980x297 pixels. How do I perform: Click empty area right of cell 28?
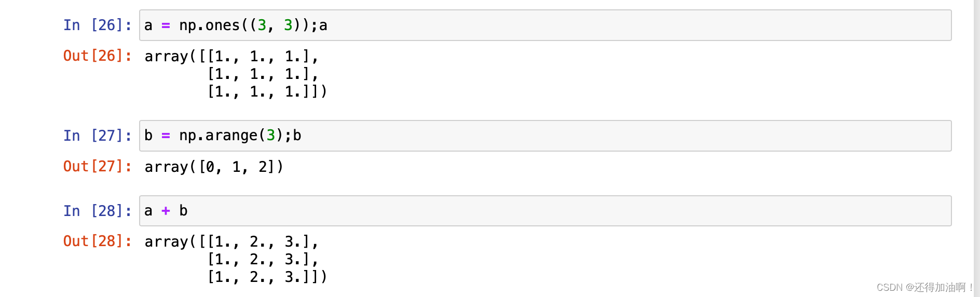[x=965, y=211]
